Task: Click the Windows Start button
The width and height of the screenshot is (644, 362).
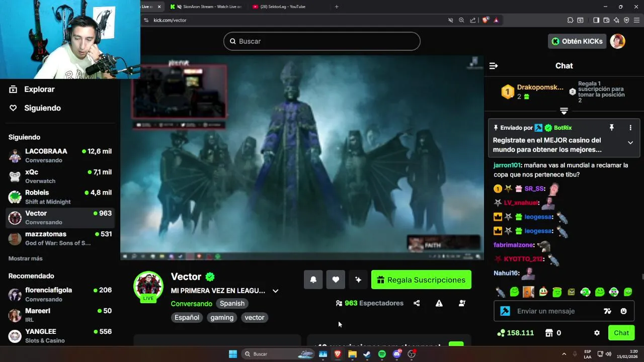Action: [233, 354]
